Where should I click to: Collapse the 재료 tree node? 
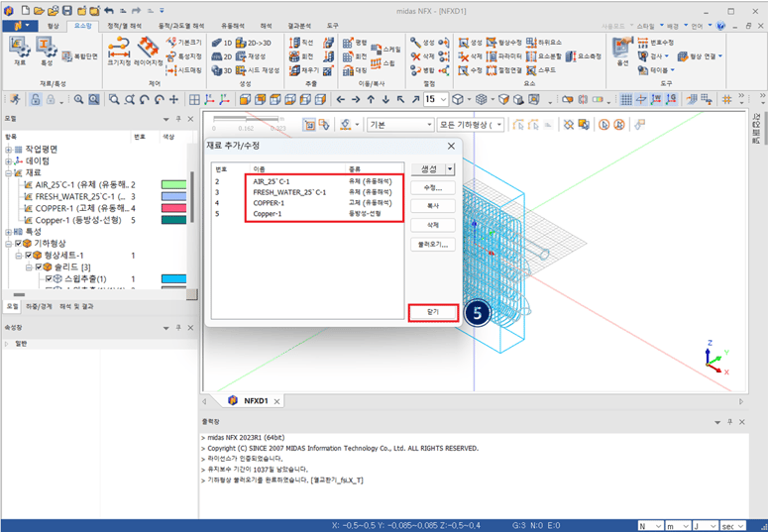click(8, 173)
